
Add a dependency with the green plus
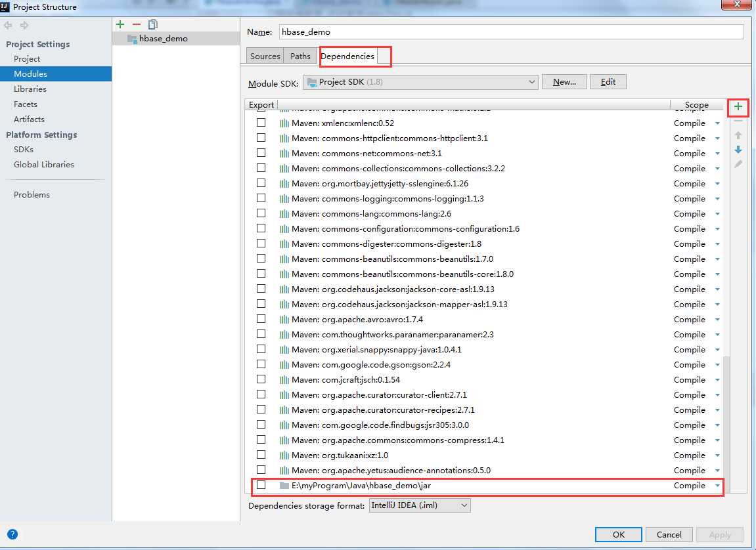pyautogui.click(x=738, y=107)
